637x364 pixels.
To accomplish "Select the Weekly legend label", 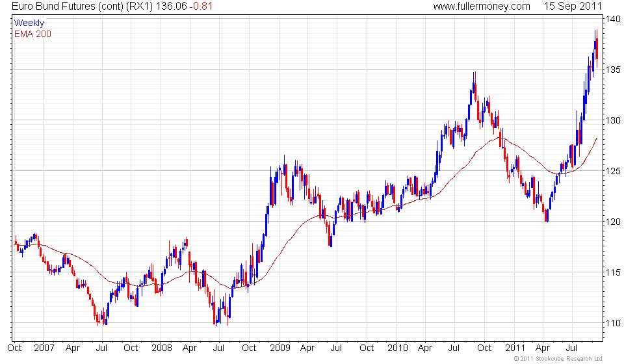I will click(29, 23).
